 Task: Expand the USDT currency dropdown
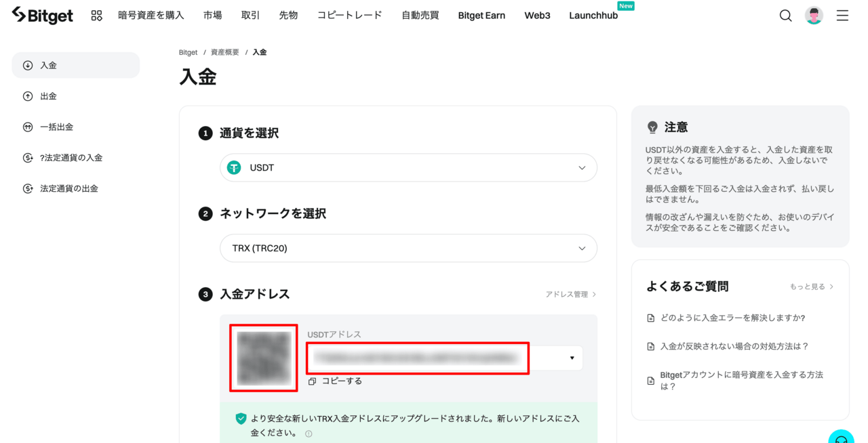[408, 167]
